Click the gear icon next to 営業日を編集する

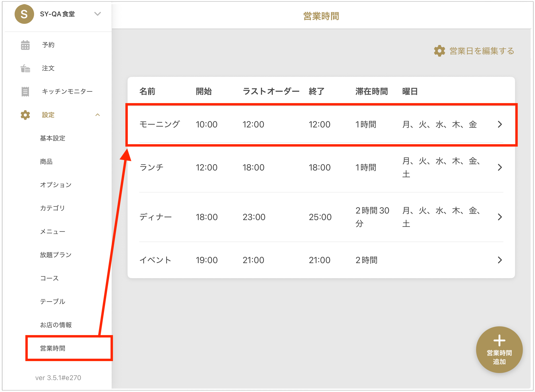(439, 51)
